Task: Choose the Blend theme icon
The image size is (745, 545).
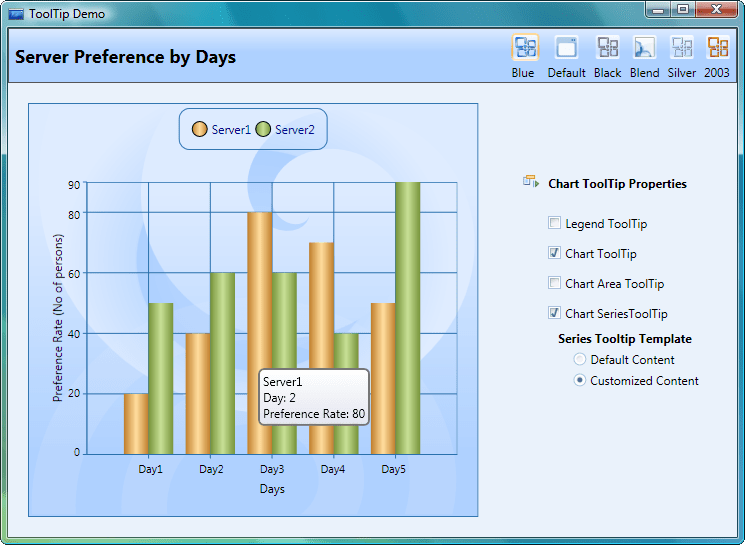Action: pos(644,48)
